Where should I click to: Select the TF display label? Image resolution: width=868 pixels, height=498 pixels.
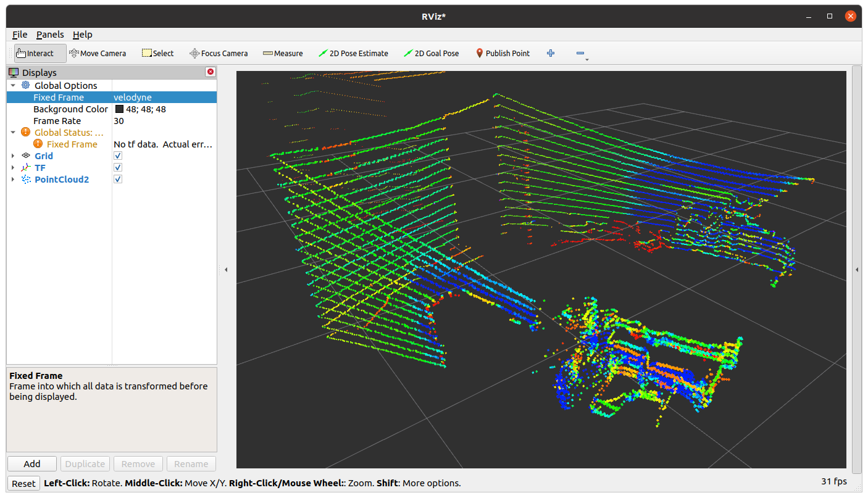tap(40, 167)
